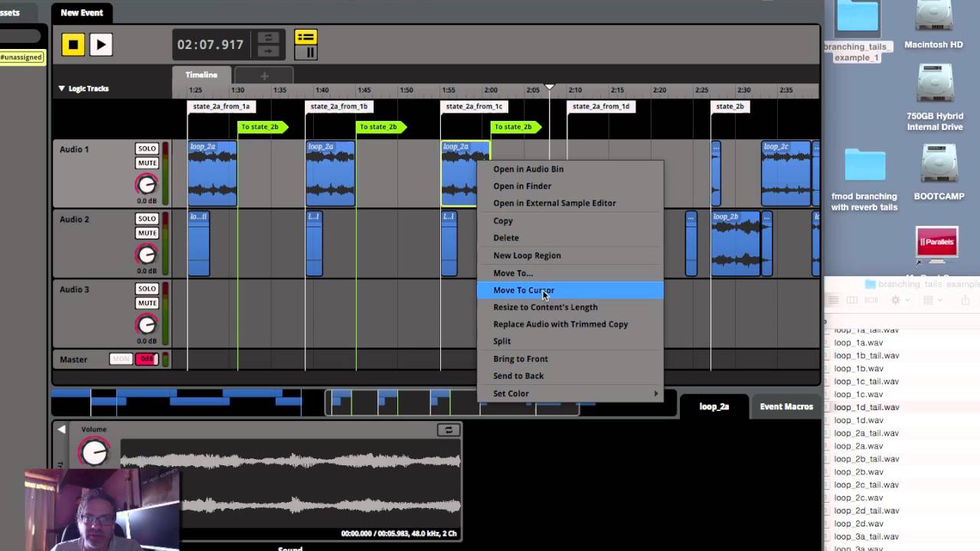This screenshot has width=980, height=551.
Task: Click the Master track 0dB button
Action: click(146, 359)
